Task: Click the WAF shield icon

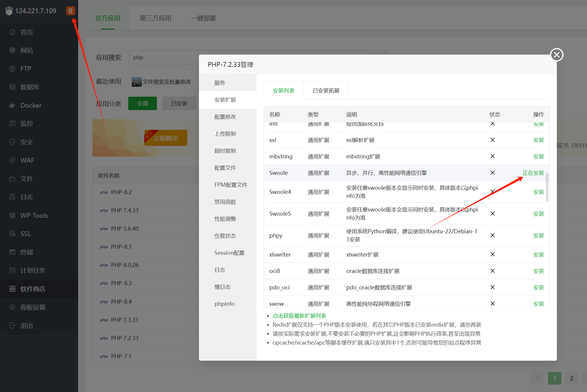Action: (x=12, y=160)
